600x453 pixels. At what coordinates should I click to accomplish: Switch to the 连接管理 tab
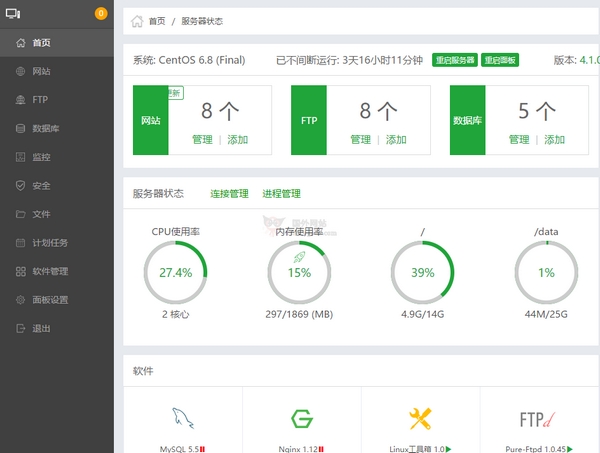pyautogui.click(x=229, y=194)
